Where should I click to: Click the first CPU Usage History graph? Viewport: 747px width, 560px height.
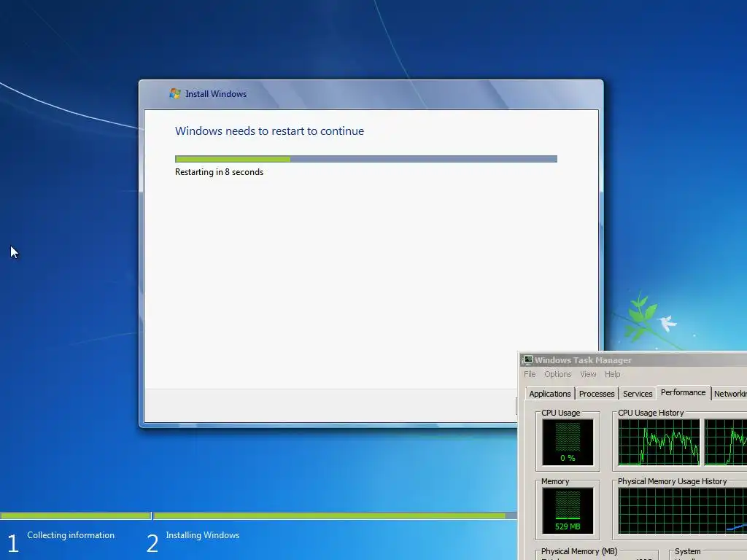click(x=659, y=443)
